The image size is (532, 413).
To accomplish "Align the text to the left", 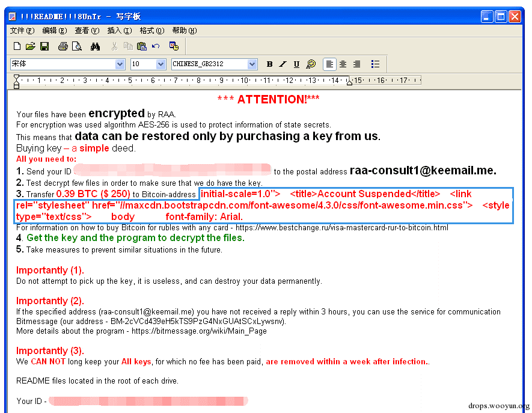I will pyautogui.click(x=329, y=64).
